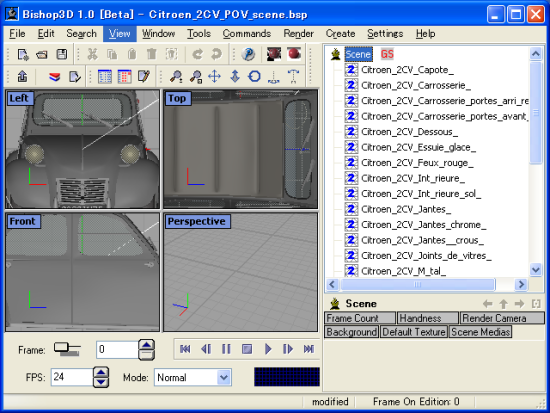550x413 pixels.
Task: Switch to the red GS tab
Action: [387, 54]
